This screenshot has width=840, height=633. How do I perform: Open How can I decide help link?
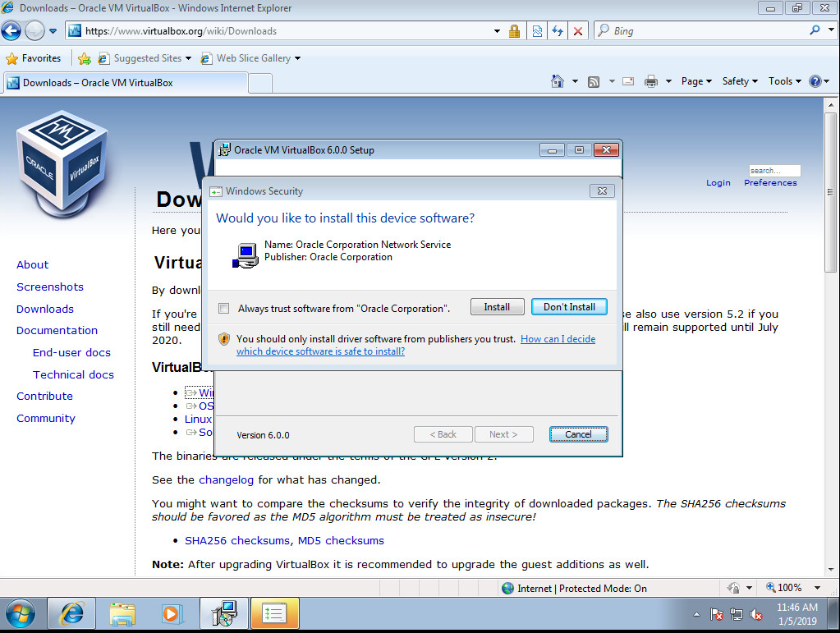click(x=558, y=339)
